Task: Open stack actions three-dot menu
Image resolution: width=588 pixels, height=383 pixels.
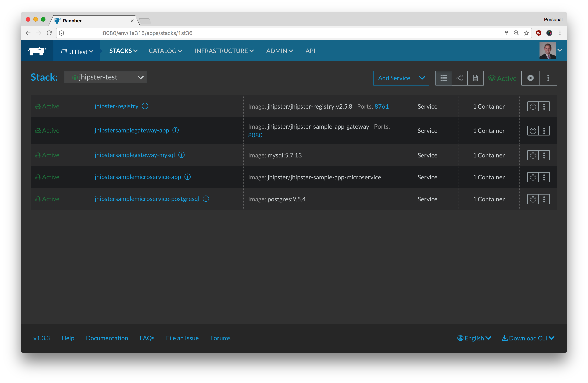Action: pyautogui.click(x=548, y=78)
